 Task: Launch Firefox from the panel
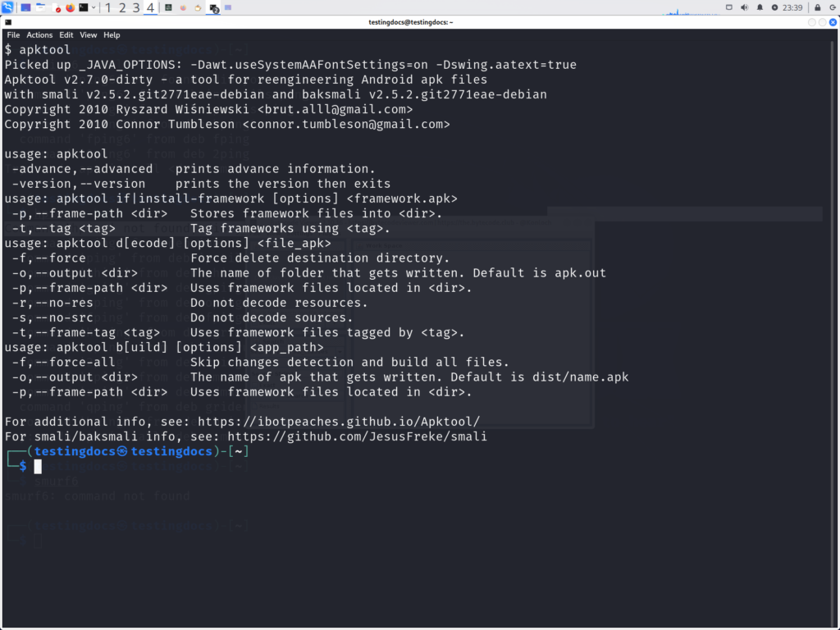click(x=70, y=7)
